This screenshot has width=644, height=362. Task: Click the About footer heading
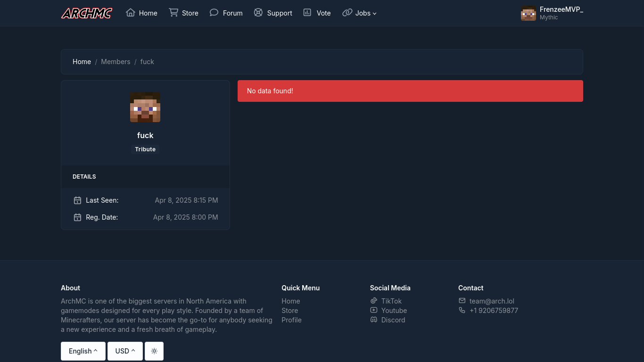click(x=70, y=288)
